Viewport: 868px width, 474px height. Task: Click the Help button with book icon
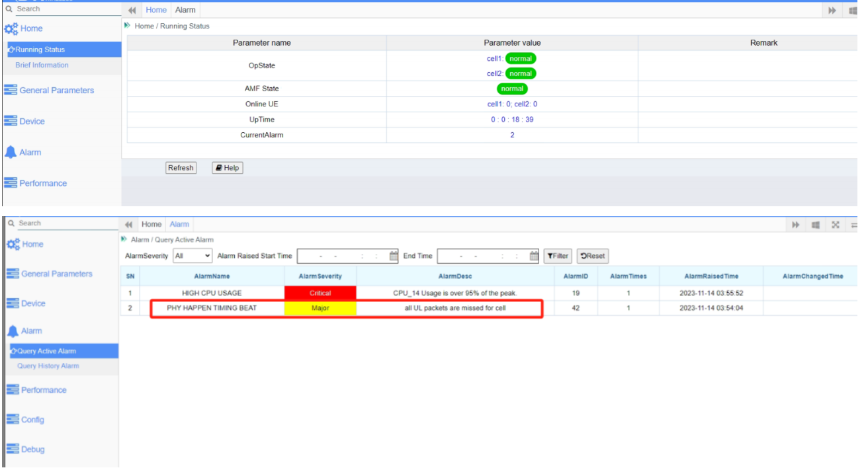coord(227,168)
